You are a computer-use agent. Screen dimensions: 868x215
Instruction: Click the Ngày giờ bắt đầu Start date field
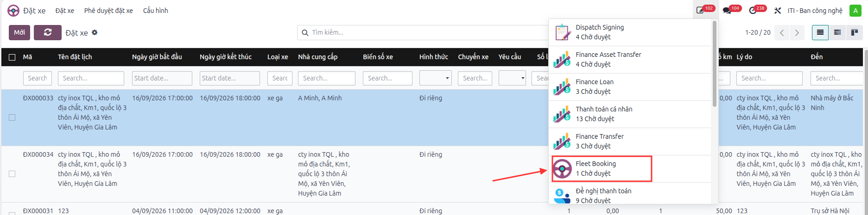point(162,78)
